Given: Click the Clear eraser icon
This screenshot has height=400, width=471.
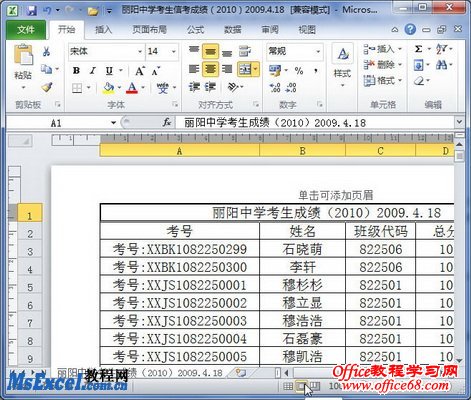Looking at the screenshot, I should click(x=419, y=81).
